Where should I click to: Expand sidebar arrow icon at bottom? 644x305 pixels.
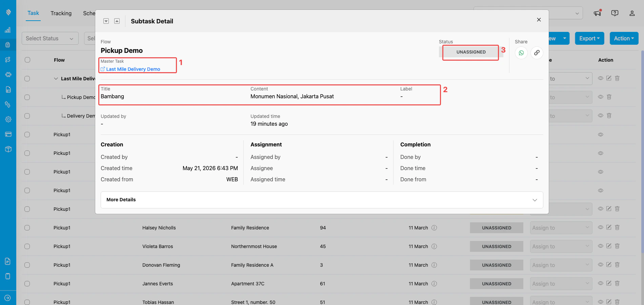[8, 298]
